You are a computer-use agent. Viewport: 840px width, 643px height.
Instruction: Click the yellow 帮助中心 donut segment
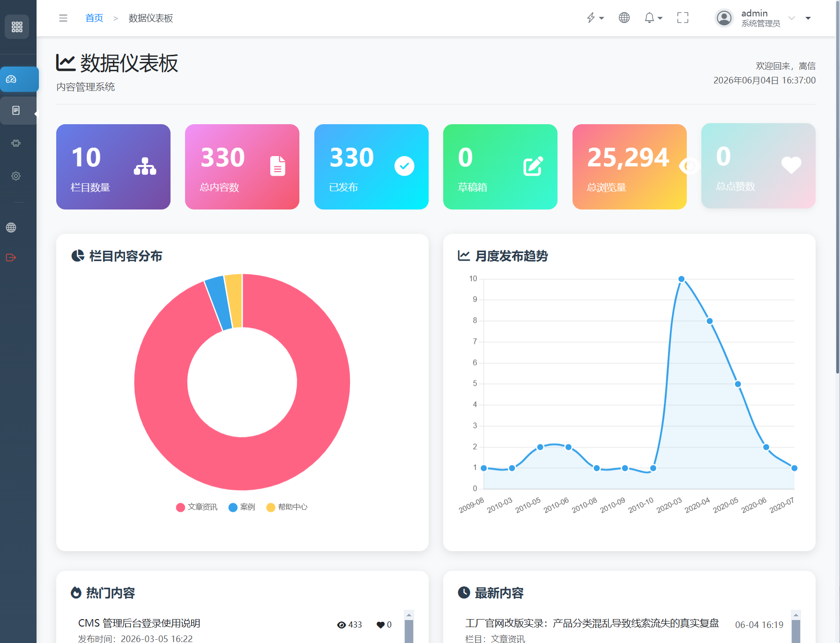[x=234, y=301]
